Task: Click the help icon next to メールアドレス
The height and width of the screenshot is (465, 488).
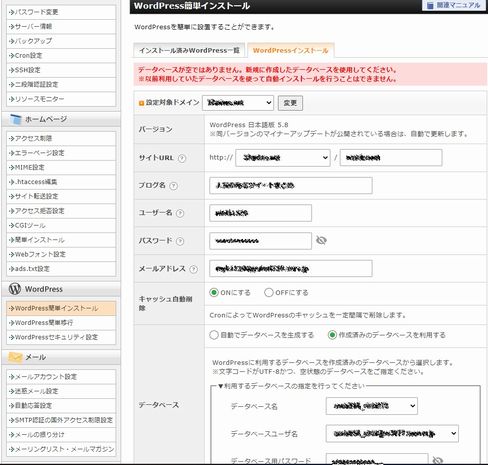Action: (193, 269)
